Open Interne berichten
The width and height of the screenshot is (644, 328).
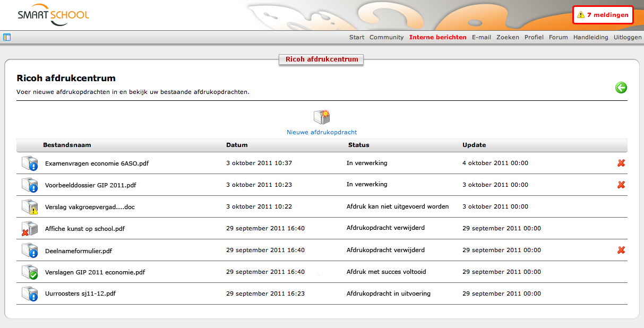tap(438, 37)
